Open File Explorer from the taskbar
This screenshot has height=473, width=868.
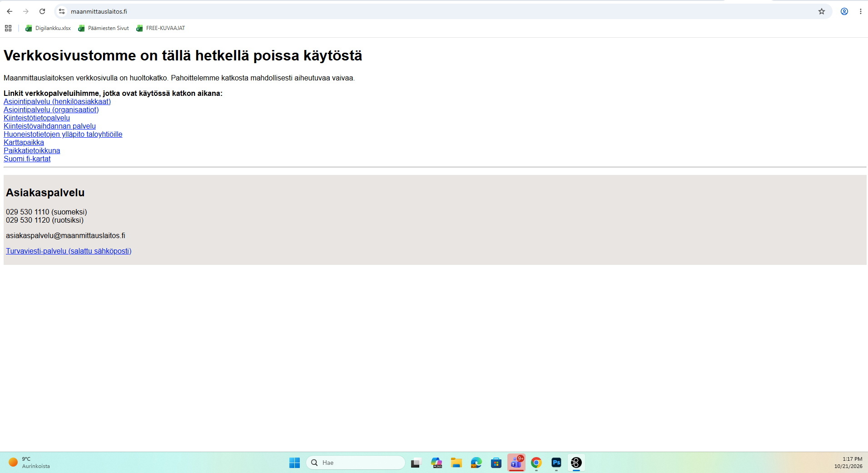(x=456, y=463)
